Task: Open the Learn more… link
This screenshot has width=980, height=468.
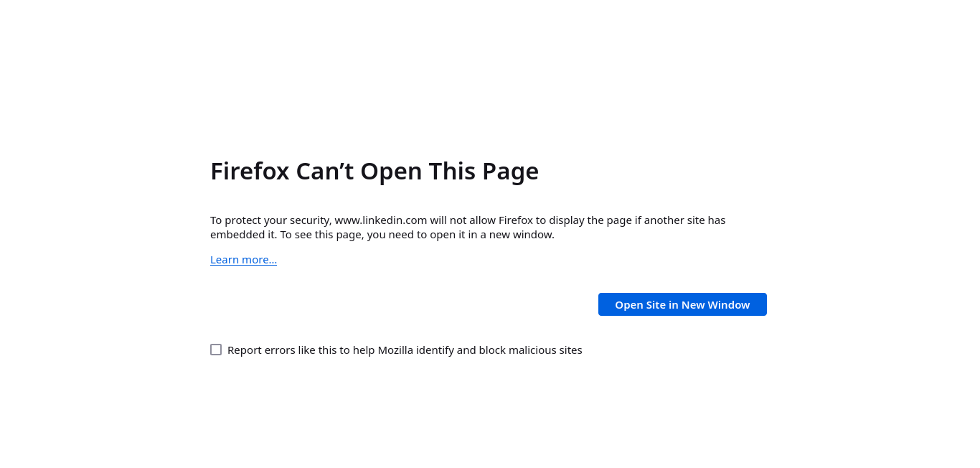Action: tap(243, 259)
